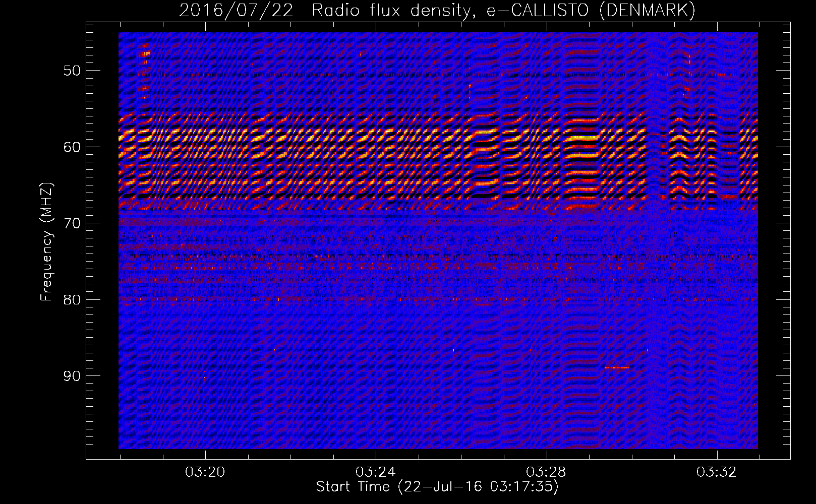
Task: Click the 03:28 time tick label
Action: coord(546,472)
